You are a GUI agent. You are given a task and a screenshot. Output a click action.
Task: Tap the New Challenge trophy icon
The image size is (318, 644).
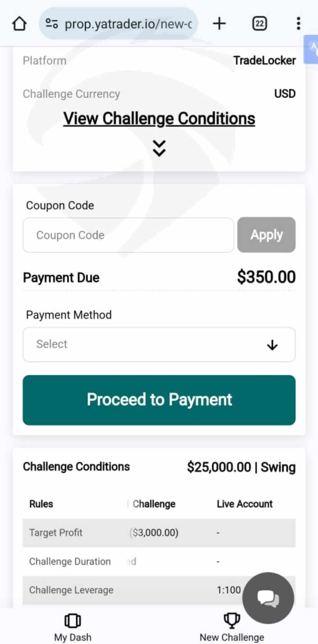click(232, 621)
